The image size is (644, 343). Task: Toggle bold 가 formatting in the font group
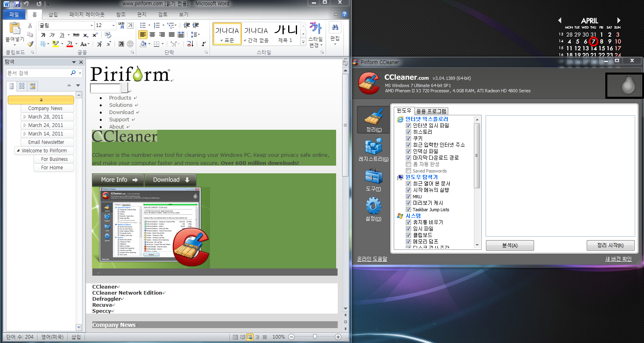click(43, 35)
